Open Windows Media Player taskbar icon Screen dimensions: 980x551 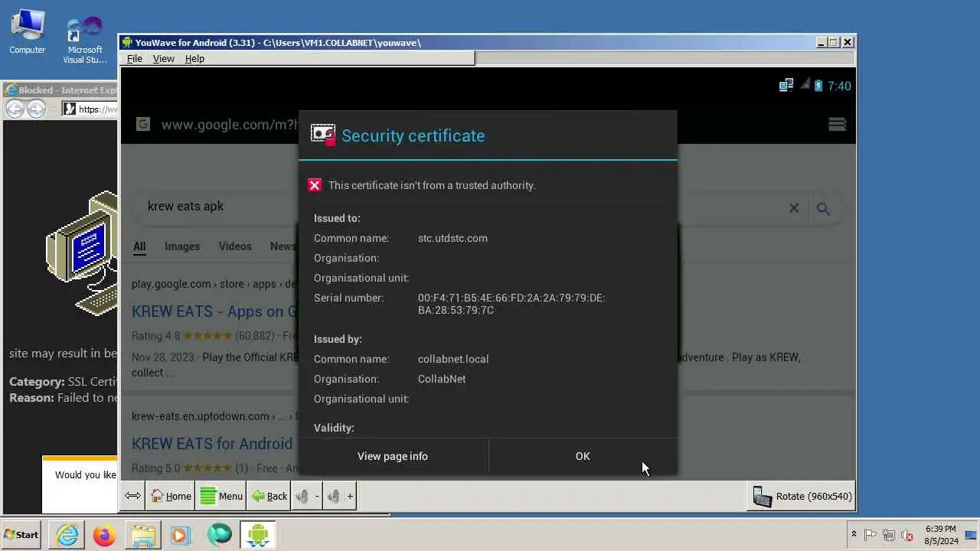pos(181,535)
